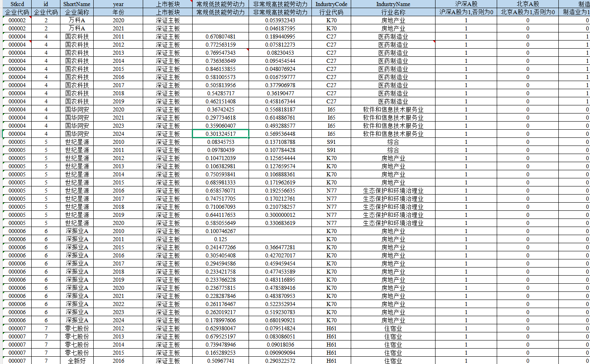Click the cell showing 0.772563159
Screen dimensions: 590x364
(221, 45)
